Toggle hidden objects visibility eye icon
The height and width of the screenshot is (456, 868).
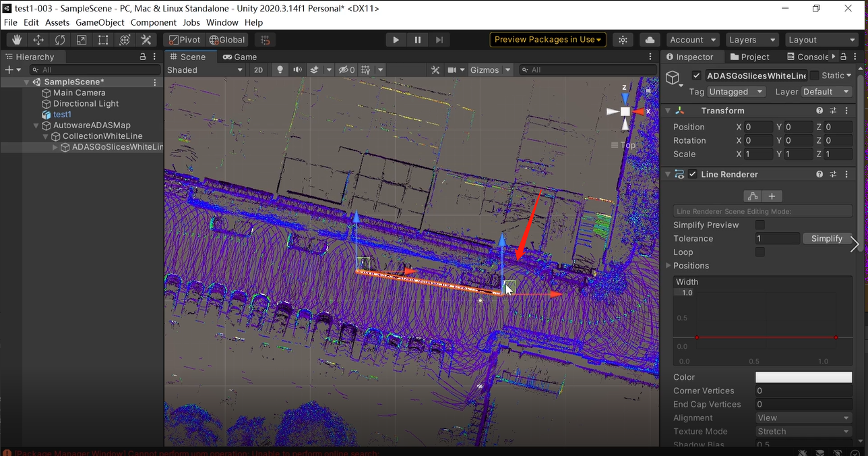coord(346,69)
